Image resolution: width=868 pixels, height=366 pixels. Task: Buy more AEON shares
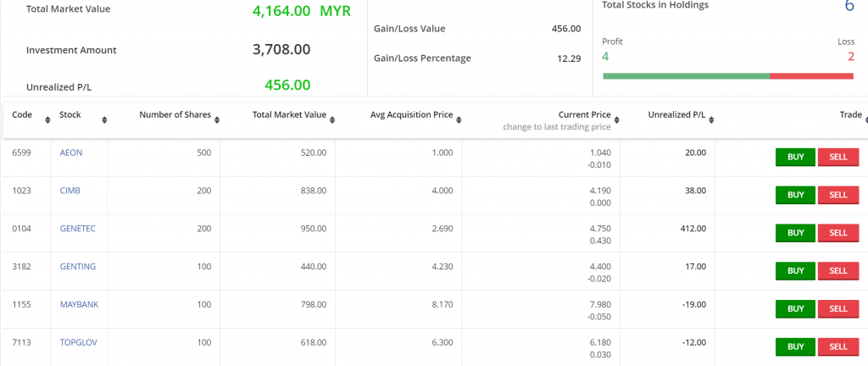click(795, 157)
